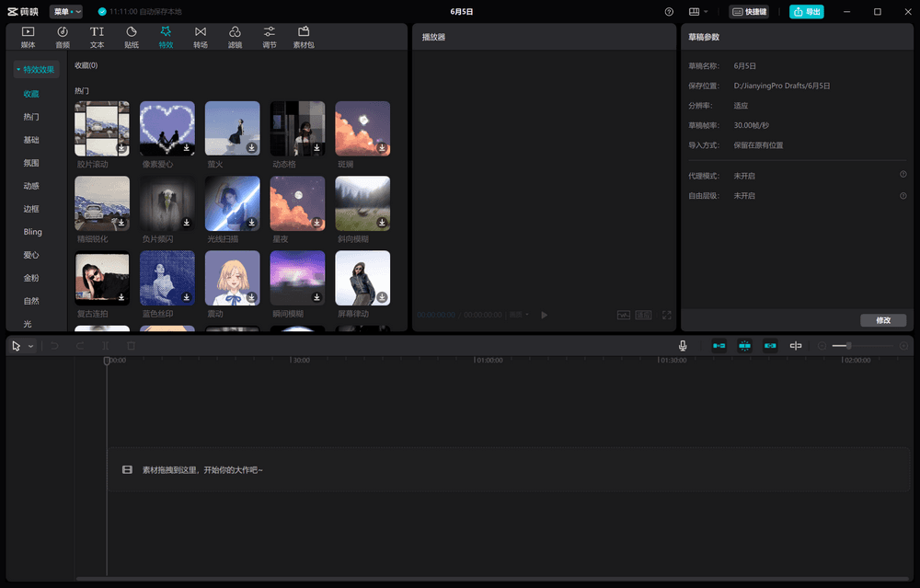
Task: Click the microphone record voiceover icon
Action: [x=683, y=346]
